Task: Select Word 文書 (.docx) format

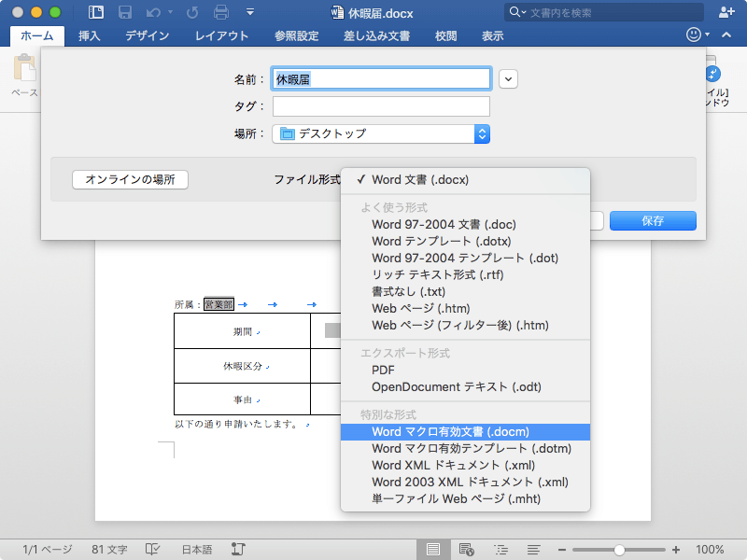Action: click(x=465, y=179)
